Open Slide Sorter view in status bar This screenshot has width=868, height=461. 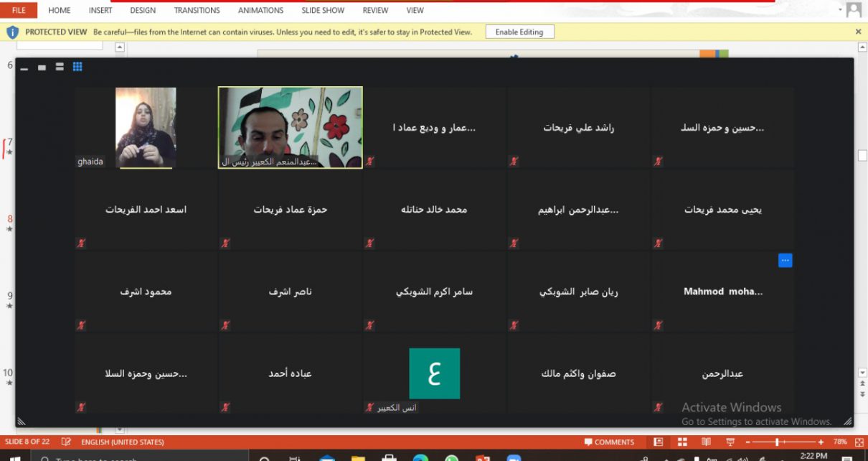pos(682,442)
